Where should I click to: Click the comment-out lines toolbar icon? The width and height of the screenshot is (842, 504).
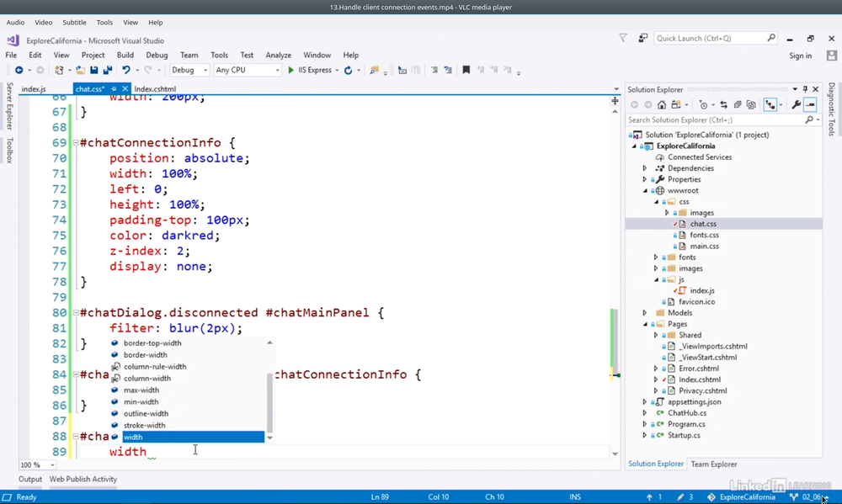point(434,70)
